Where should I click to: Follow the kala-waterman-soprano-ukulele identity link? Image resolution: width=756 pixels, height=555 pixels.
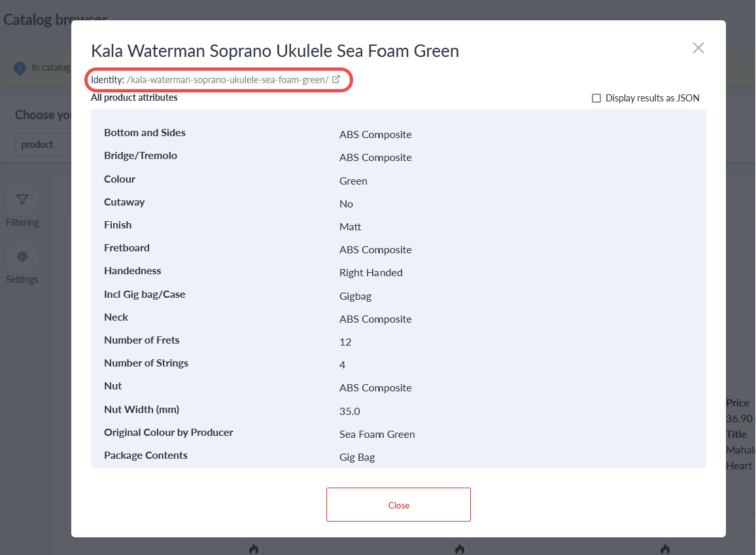(x=228, y=80)
